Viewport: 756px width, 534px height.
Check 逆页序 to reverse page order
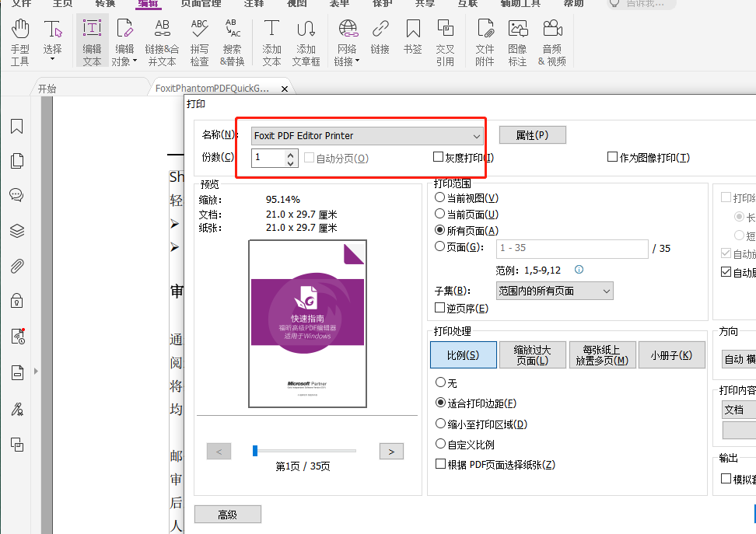(439, 308)
